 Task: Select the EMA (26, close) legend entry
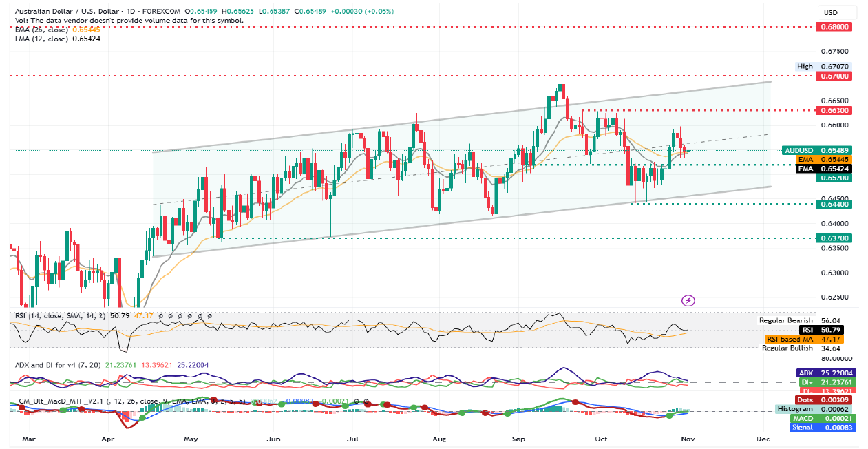tap(43, 30)
